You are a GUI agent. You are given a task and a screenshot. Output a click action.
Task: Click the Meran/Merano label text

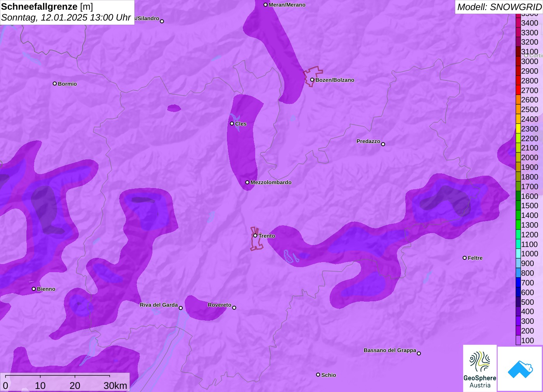(287, 5)
